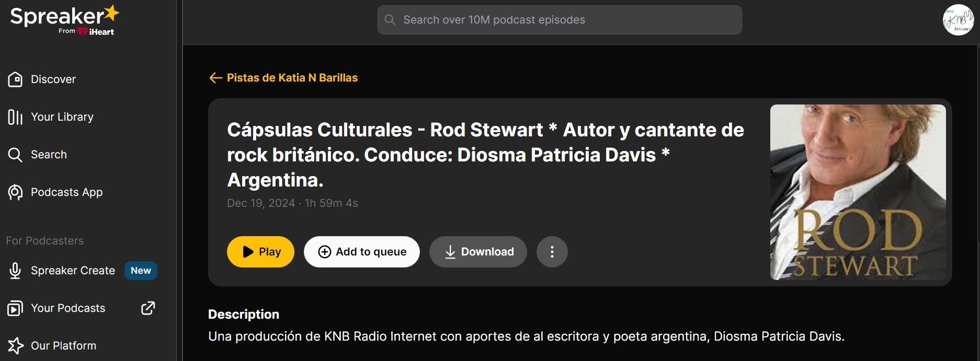Click the search bar magnifier icon

[390, 20]
